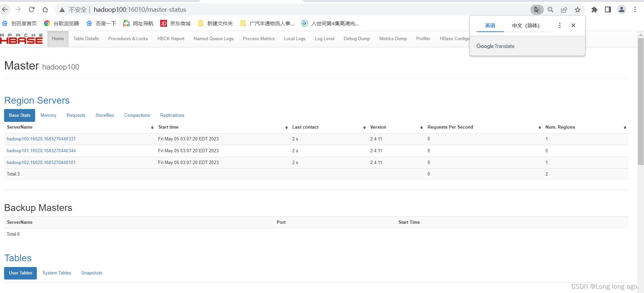
Task: Open the 谷歌浏览器 bookmark
Action: tap(62, 23)
